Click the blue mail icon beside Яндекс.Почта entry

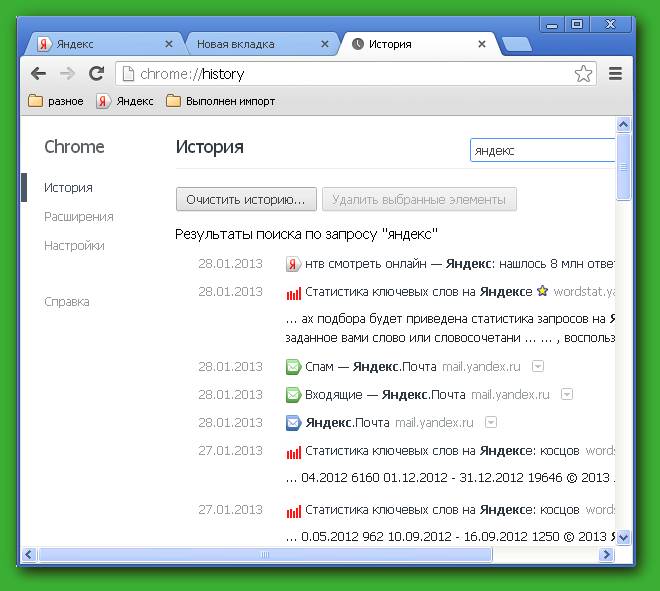[x=293, y=423]
